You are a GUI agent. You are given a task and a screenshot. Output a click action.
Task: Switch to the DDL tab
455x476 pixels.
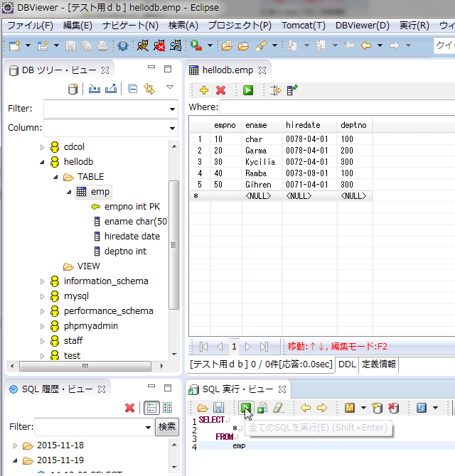click(x=347, y=364)
